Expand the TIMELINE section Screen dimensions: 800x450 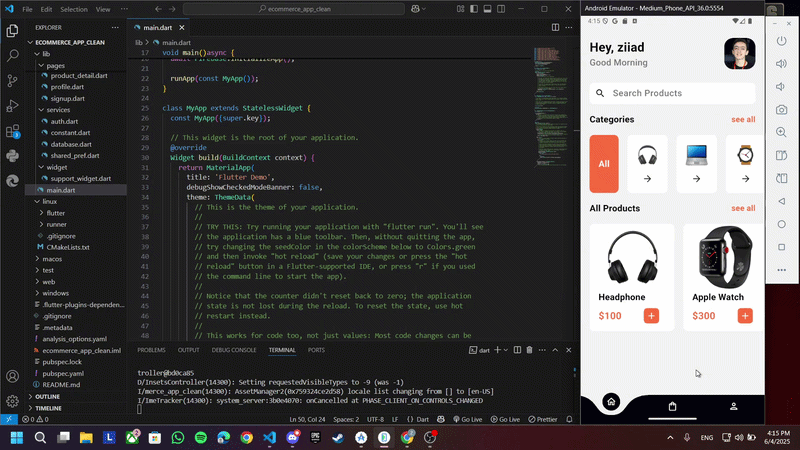(48, 408)
